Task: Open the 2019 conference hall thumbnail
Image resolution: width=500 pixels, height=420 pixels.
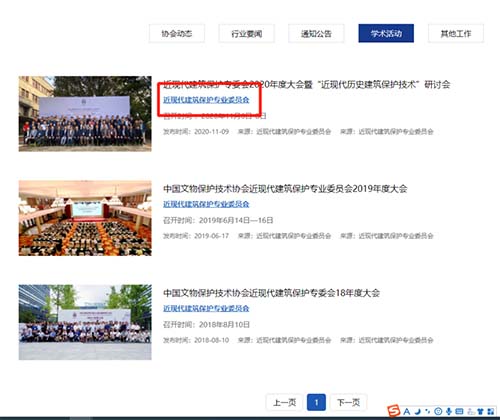Action: pos(85,218)
